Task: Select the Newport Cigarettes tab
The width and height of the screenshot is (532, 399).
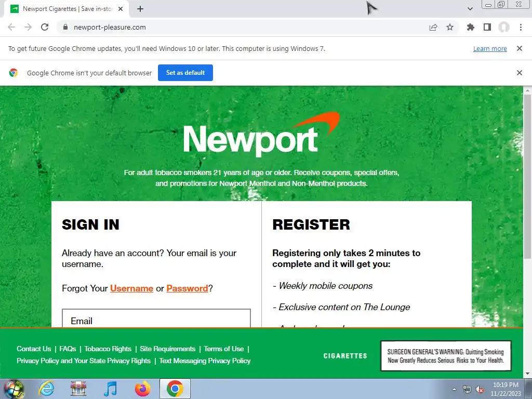Action: 66,9
